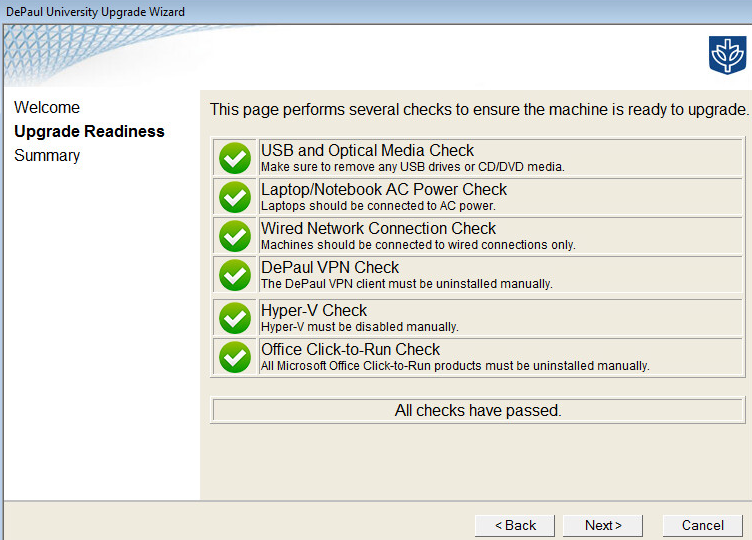Click the Wired Network Connection green checkmark icon
This screenshot has width=752, height=540.
(x=235, y=236)
